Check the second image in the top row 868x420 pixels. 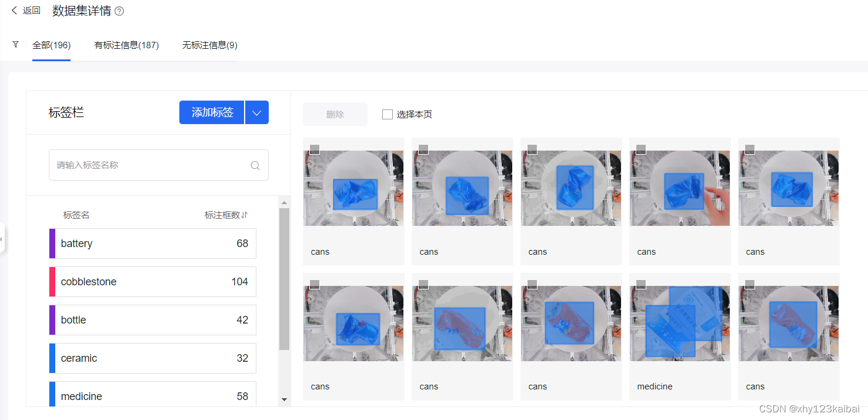[423, 149]
